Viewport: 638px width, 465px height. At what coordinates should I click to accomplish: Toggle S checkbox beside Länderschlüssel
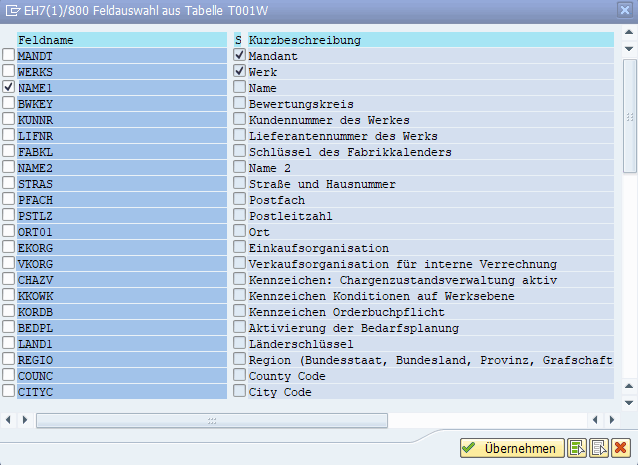pyautogui.click(x=240, y=343)
